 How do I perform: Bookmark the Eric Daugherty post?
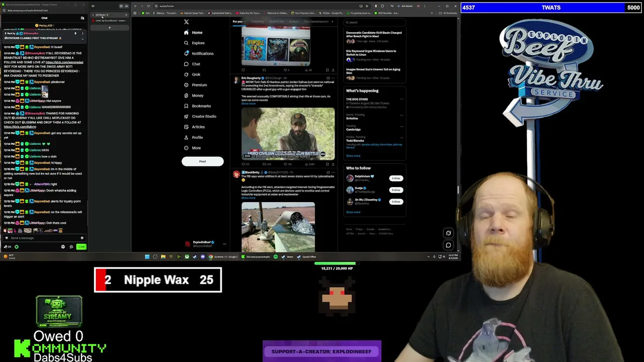(x=327, y=164)
